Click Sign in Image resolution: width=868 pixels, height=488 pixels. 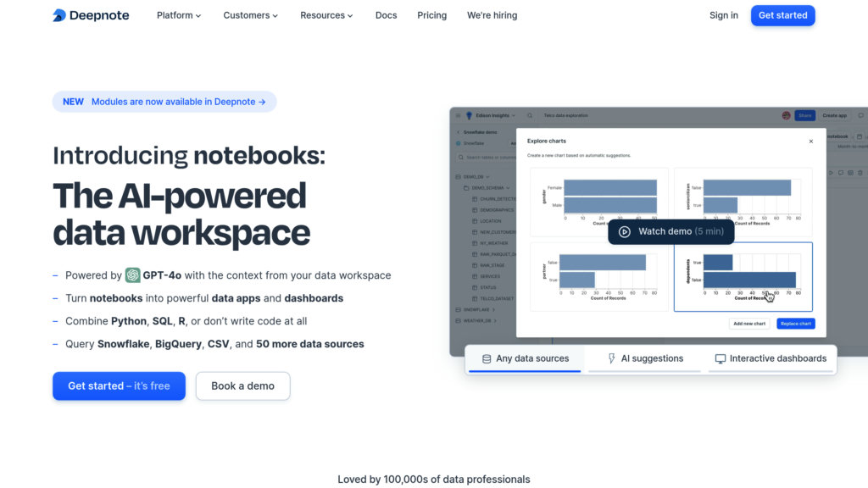tap(723, 15)
